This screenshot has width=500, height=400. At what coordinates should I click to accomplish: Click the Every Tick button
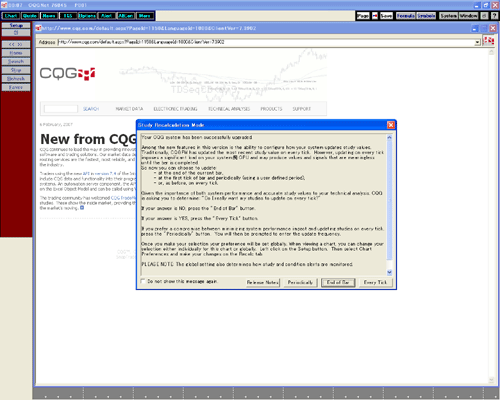point(375,282)
